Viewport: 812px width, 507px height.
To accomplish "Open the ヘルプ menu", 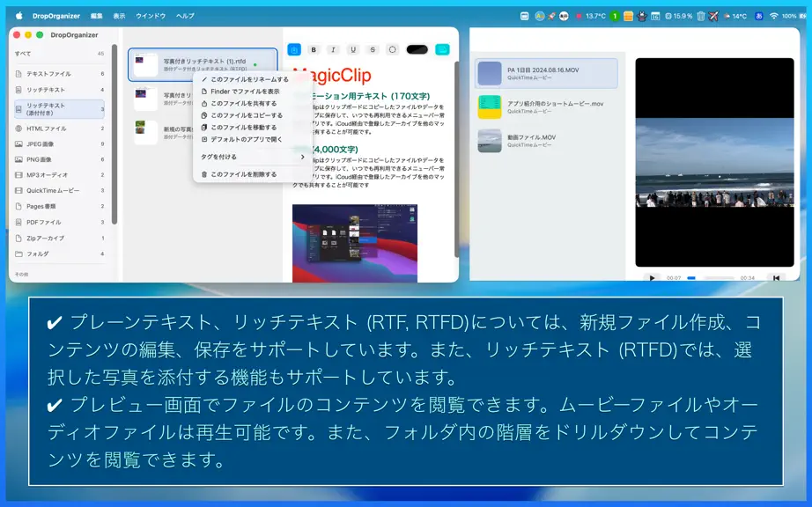I will (185, 16).
